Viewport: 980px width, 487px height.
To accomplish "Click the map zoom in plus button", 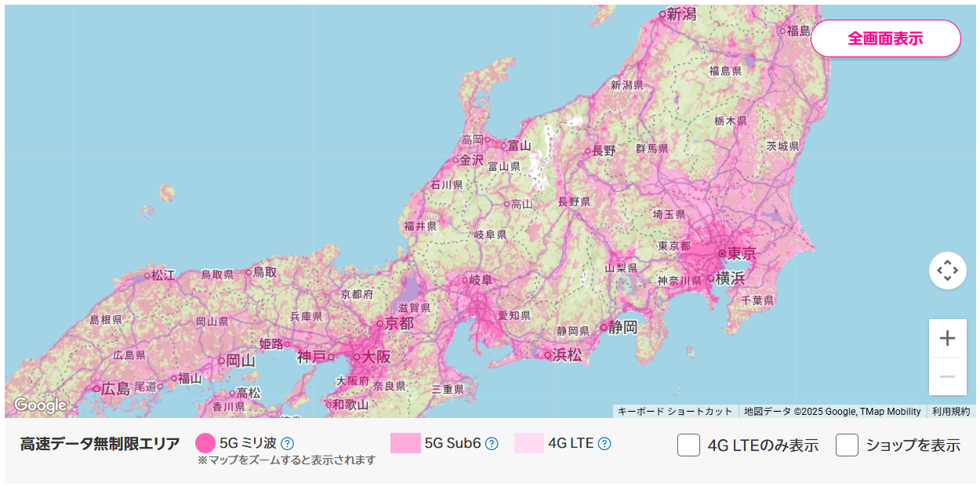I will 947,338.
